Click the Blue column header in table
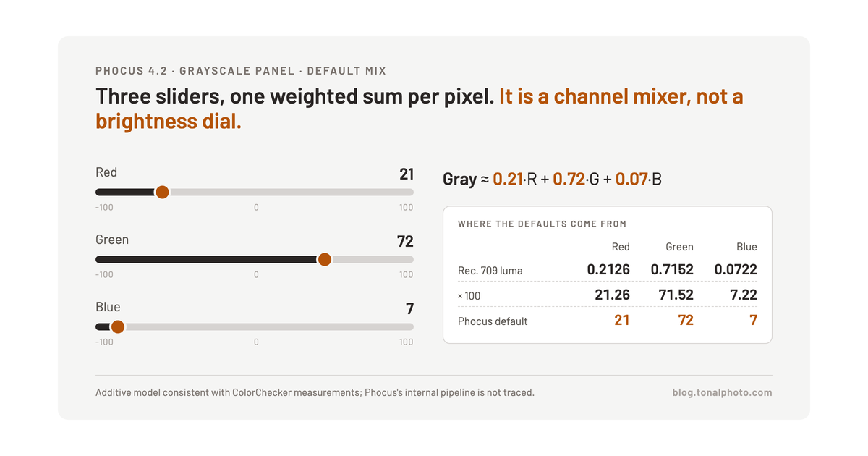868x456 pixels. click(x=746, y=247)
